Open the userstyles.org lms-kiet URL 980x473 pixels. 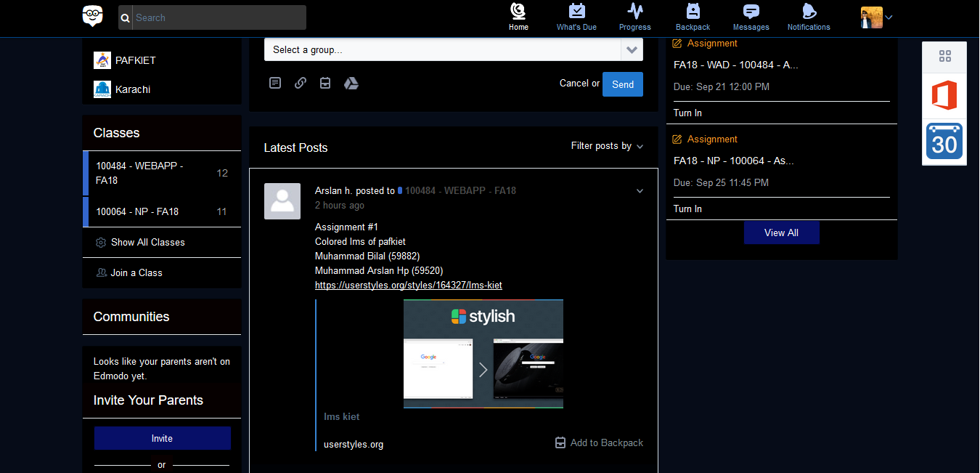409,286
